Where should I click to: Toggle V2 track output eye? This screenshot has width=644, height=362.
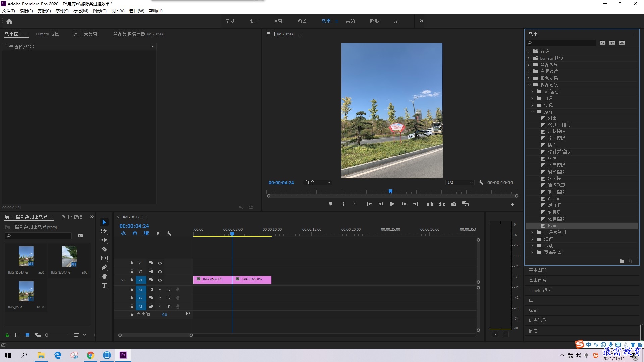click(x=160, y=272)
